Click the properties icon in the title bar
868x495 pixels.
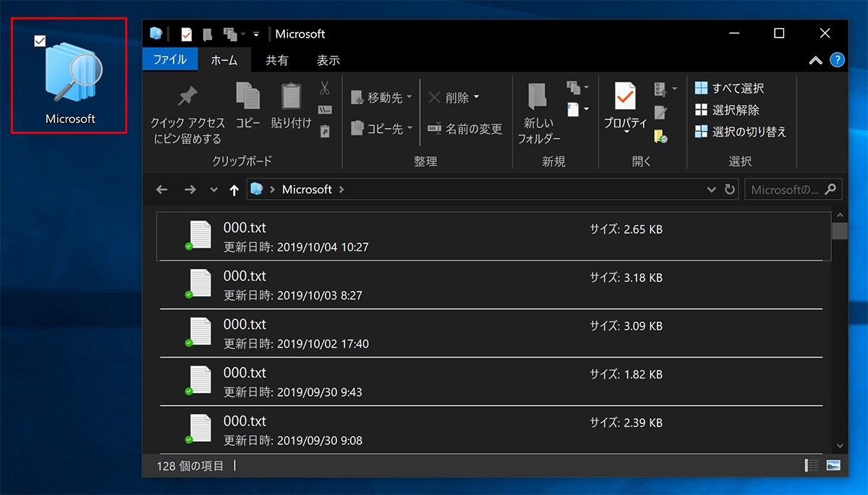tap(187, 34)
